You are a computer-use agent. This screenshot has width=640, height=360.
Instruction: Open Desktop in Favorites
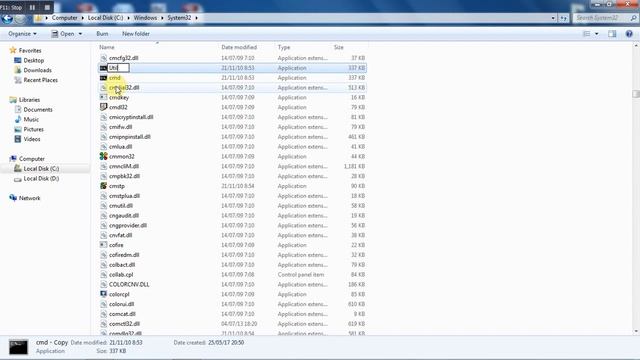[x=33, y=60]
